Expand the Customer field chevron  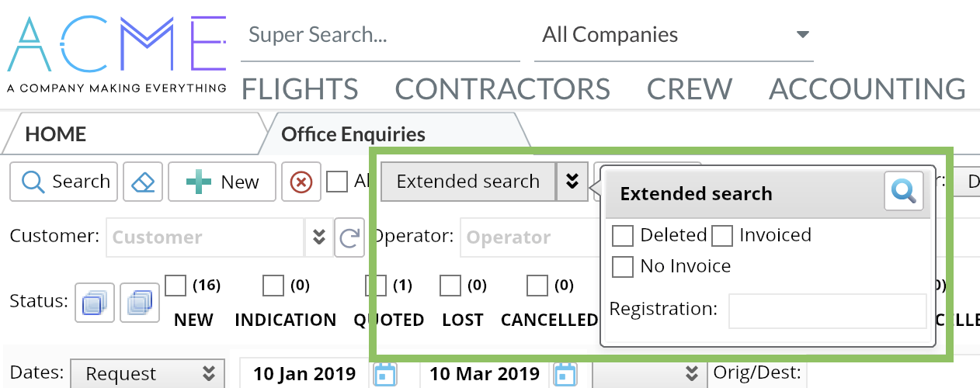(x=318, y=237)
